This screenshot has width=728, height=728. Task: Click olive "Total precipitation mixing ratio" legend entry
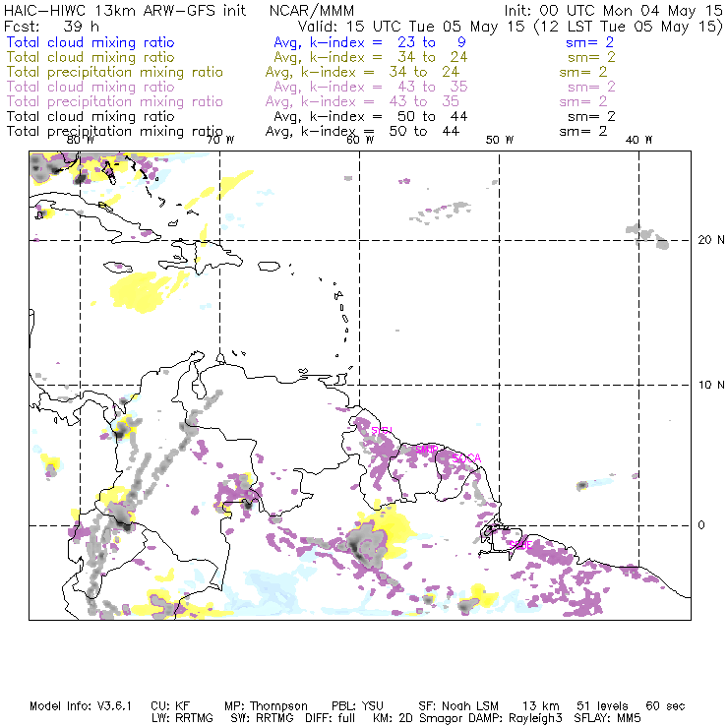pyautogui.click(x=115, y=72)
